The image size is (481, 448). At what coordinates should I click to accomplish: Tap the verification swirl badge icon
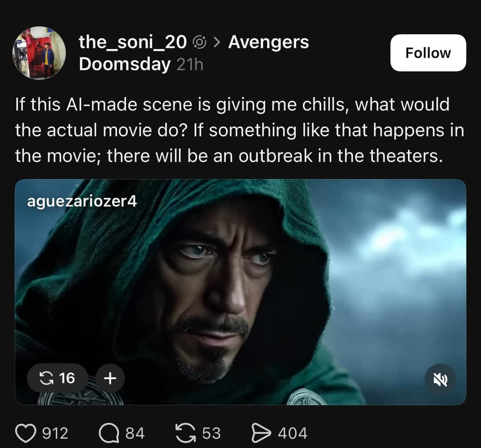(x=199, y=42)
